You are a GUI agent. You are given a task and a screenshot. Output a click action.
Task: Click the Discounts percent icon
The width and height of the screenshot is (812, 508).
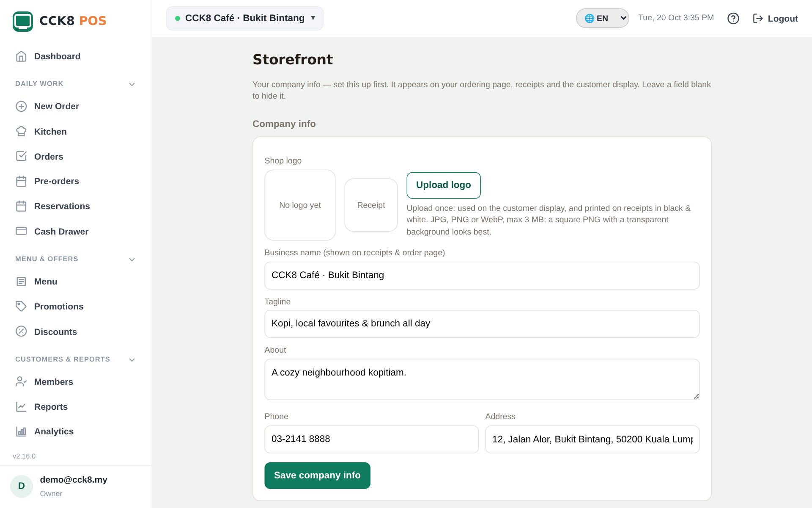click(21, 331)
